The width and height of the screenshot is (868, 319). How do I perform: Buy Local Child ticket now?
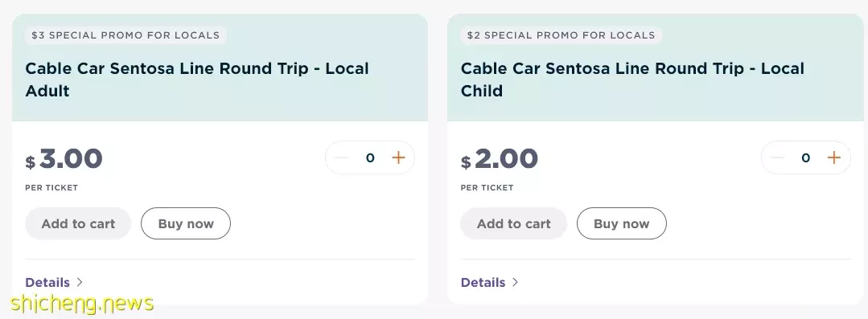[x=622, y=223]
